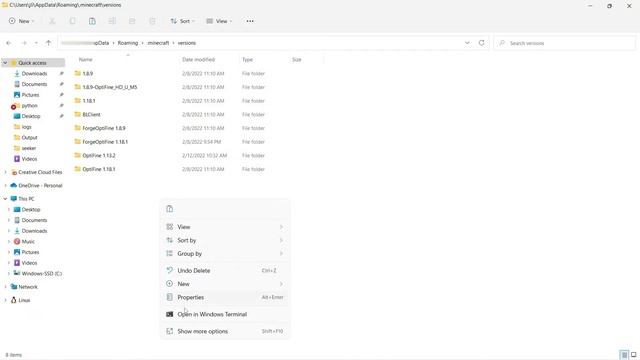Open the Output folder in sidebar
This screenshot has width=640, height=360.
pos(29,138)
